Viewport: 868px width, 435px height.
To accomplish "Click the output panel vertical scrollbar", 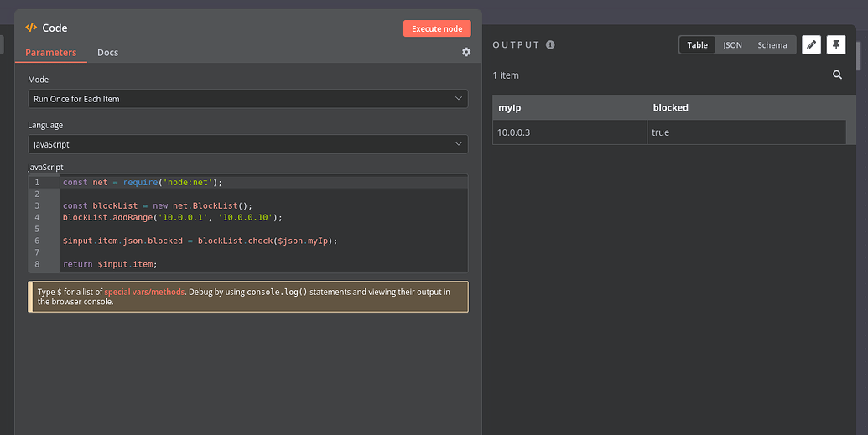I will pyautogui.click(x=859, y=55).
